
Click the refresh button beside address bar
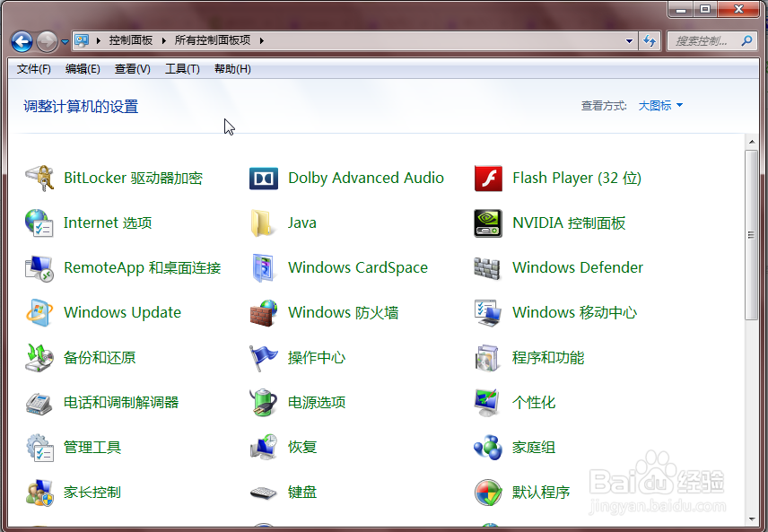point(650,40)
